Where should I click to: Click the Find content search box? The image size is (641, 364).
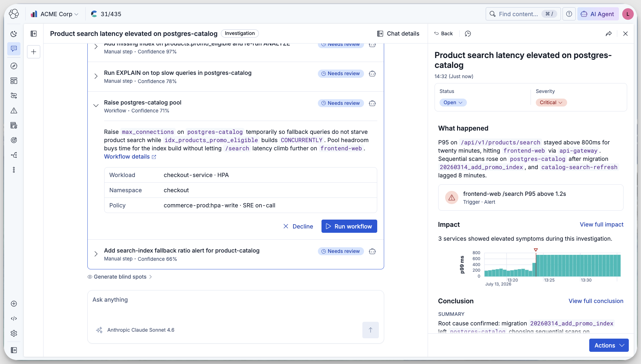pyautogui.click(x=523, y=14)
